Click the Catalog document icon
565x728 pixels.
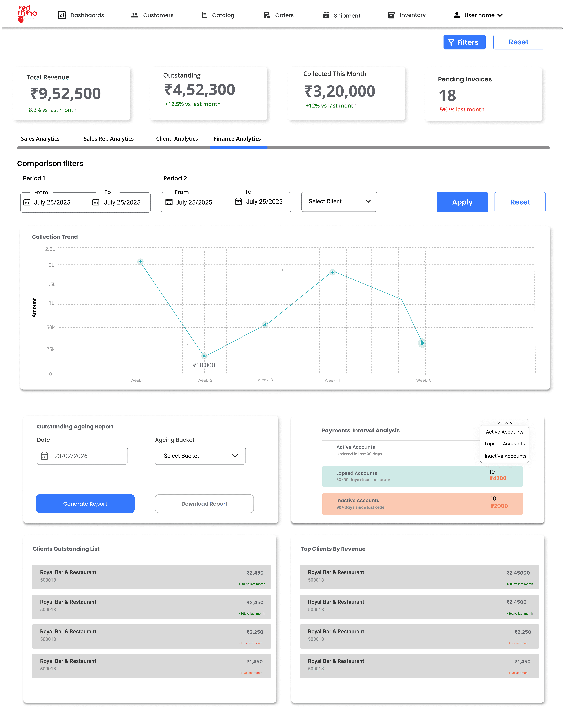pos(205,15)
